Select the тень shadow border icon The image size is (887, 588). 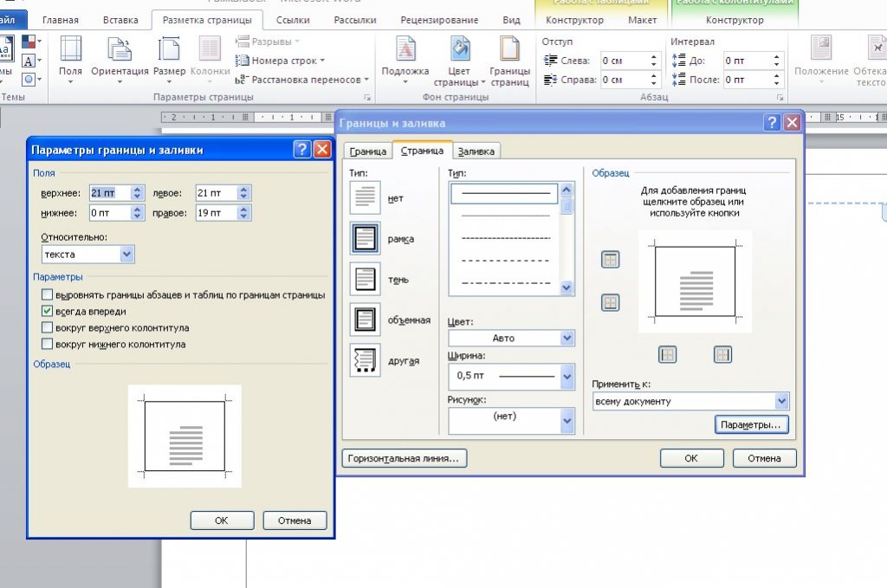(x=365, y=279)
